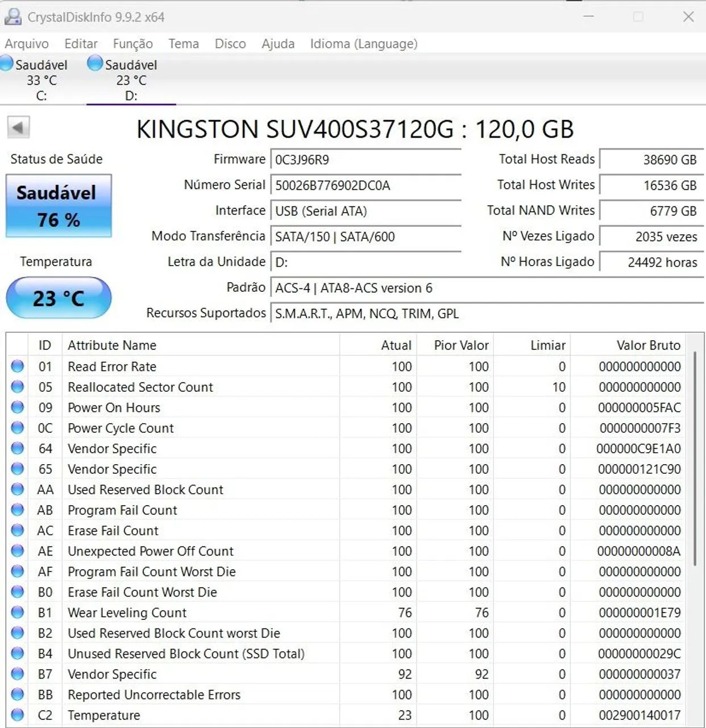Click the Atual column header
The image size is (706, 728).
pos(378,345)
